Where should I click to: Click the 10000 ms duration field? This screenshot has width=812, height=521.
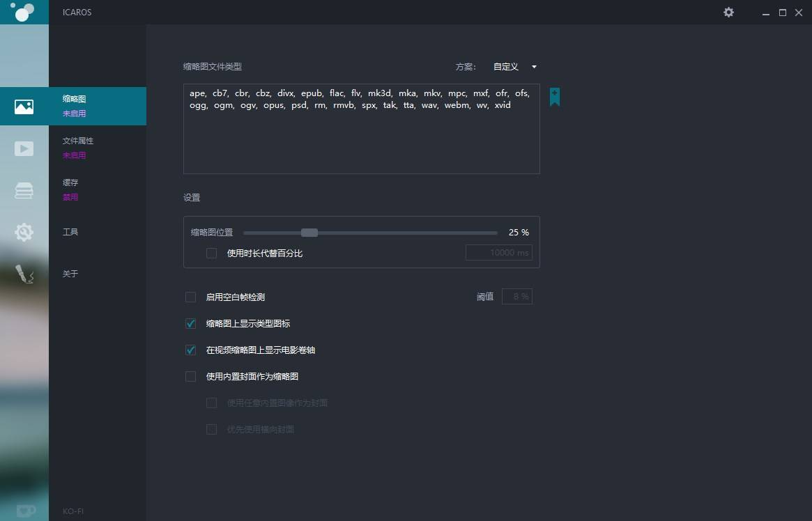click(498, 252)
